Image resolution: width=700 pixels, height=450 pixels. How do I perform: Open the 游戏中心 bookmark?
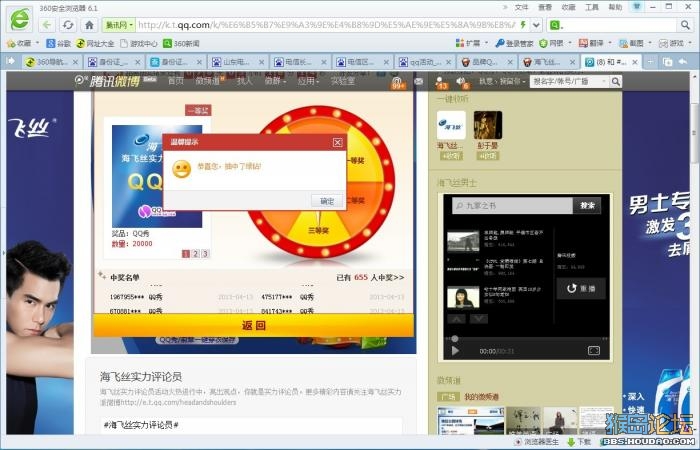(x=139, y=43)
